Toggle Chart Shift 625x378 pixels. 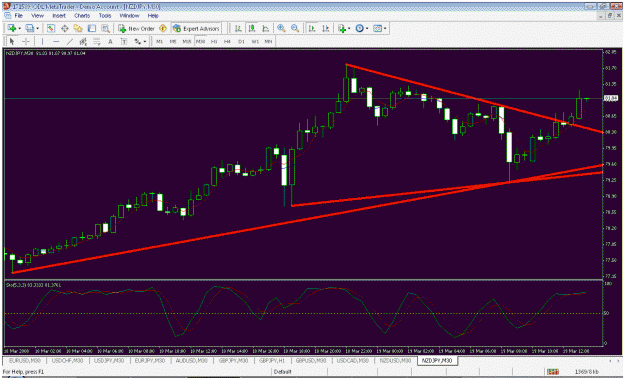(326, 28)
